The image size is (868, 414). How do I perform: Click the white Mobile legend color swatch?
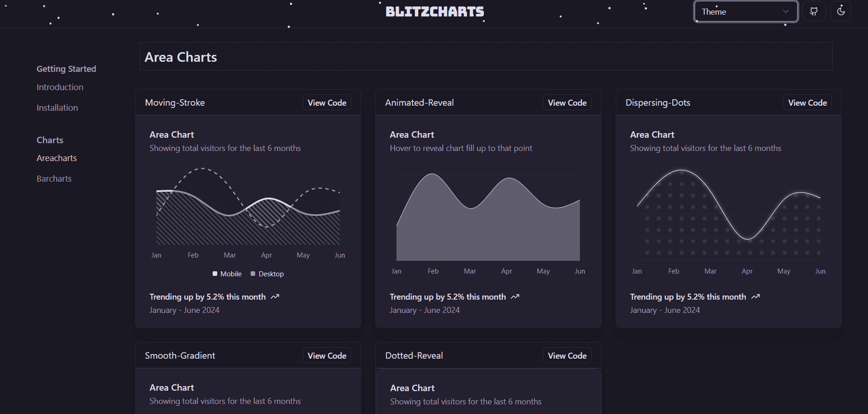tap(214, 274)
